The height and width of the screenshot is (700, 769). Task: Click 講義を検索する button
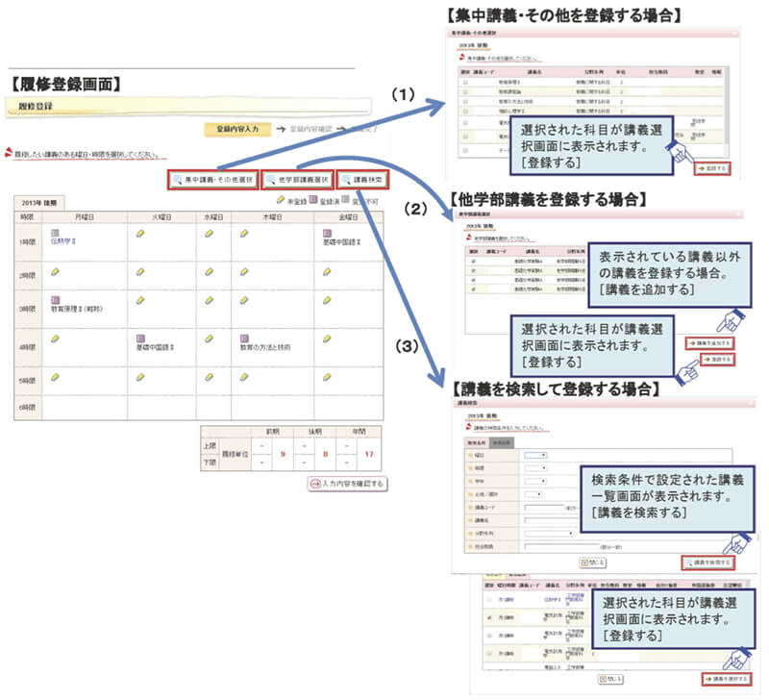[707, 562]
